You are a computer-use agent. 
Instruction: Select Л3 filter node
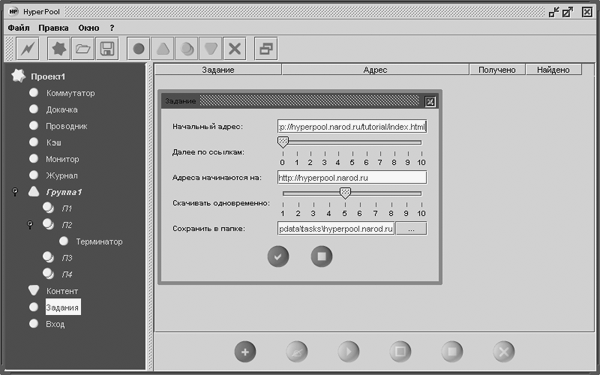pos(67,258)
